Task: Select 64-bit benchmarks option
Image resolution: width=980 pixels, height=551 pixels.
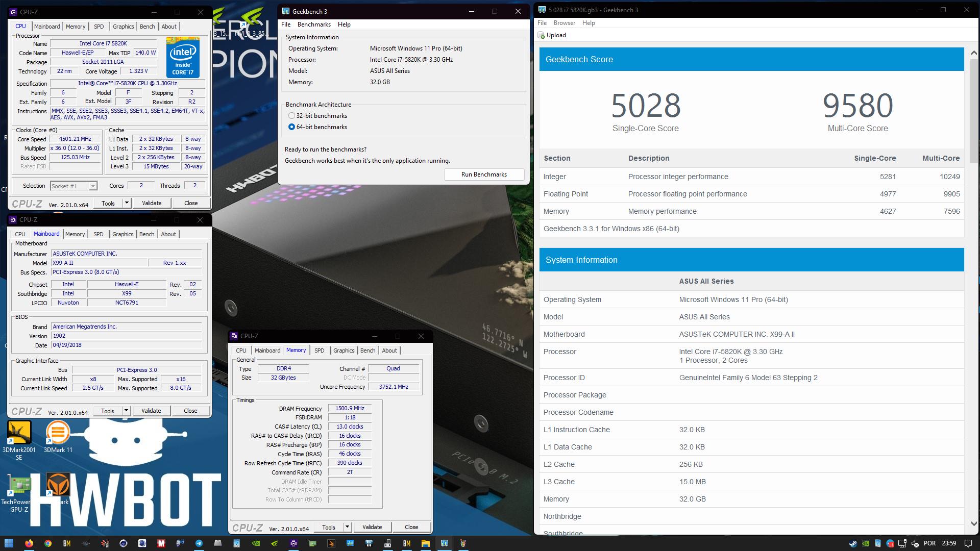Action: pyautogui.click(x=291, y=127)
